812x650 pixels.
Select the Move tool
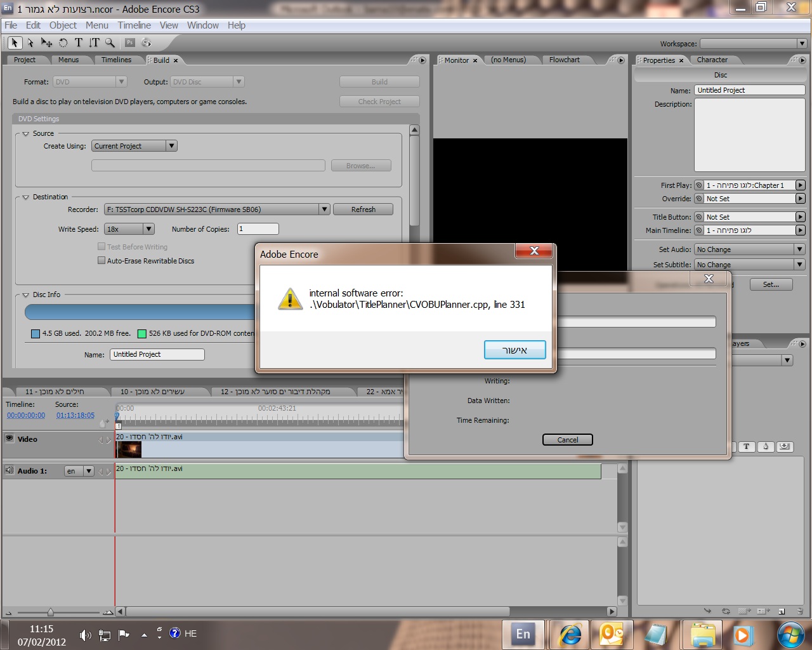click(x=46, y=43)
